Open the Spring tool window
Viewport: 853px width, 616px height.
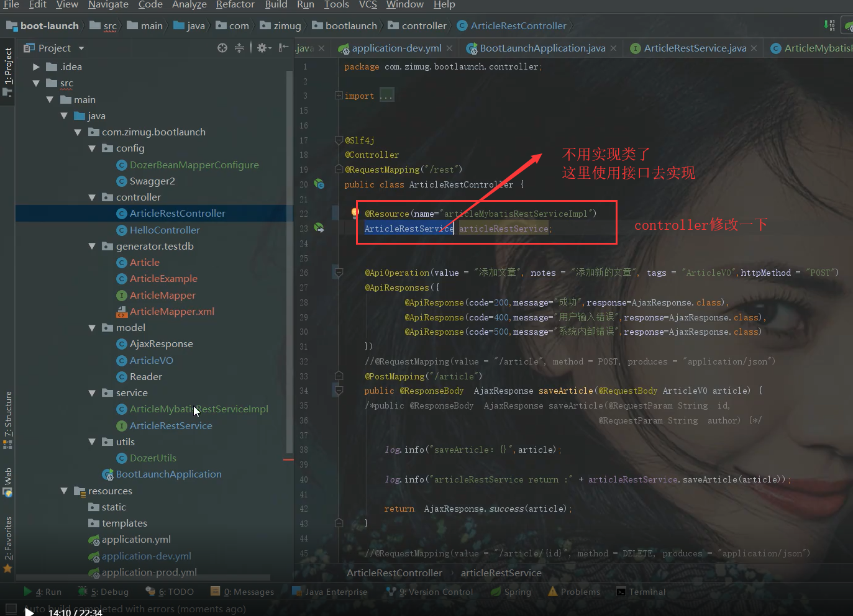(x=511, y=592)
